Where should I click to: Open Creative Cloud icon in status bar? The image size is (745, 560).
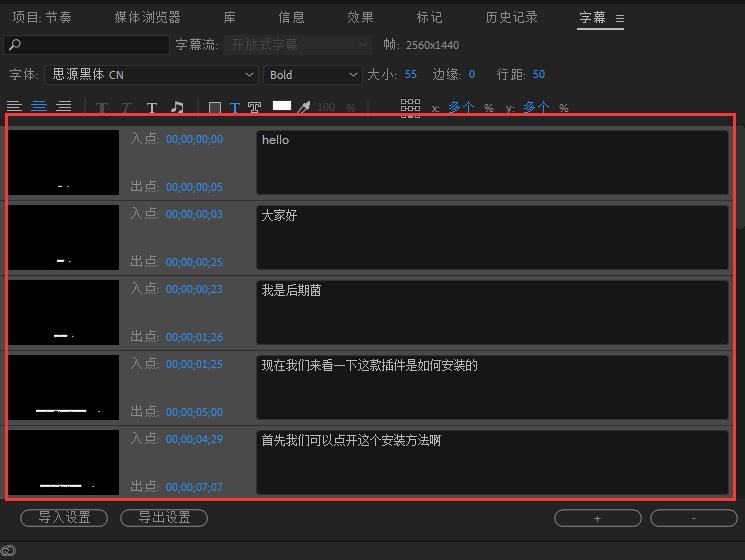point(9,551)
